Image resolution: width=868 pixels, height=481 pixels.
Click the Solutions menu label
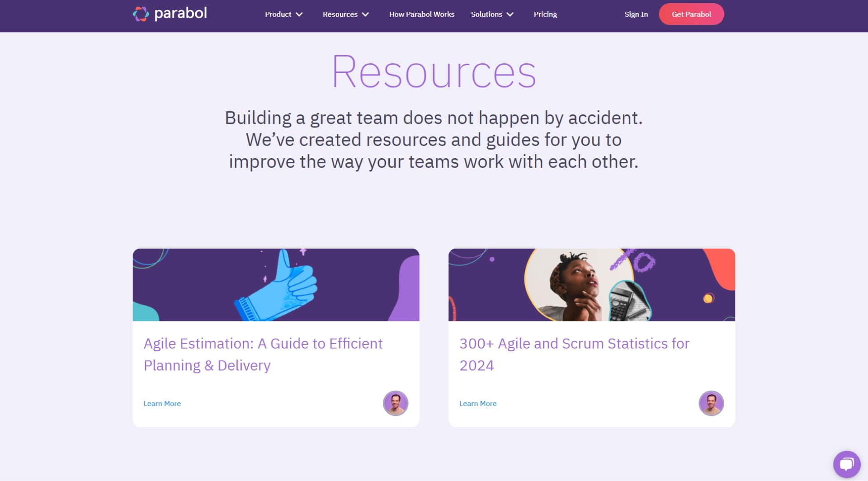click(x=486, y=14)
